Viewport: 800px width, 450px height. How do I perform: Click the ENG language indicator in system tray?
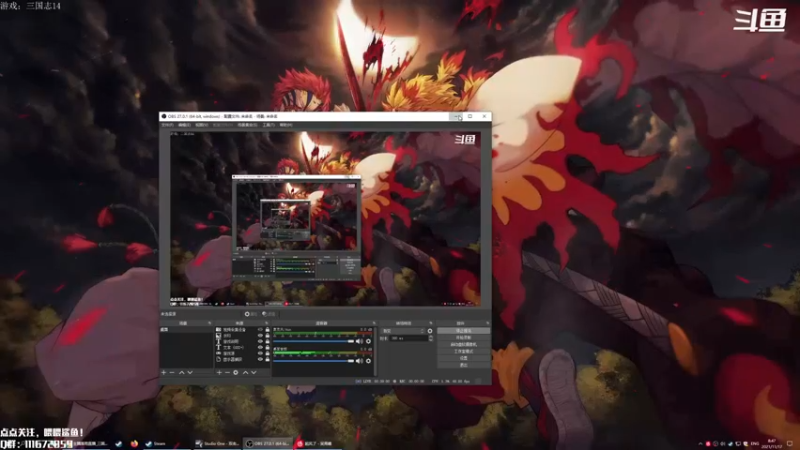coord(755,443)
